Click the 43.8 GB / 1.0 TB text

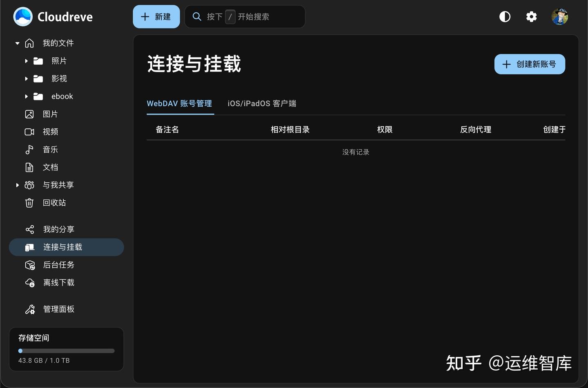tap(44, 361)
